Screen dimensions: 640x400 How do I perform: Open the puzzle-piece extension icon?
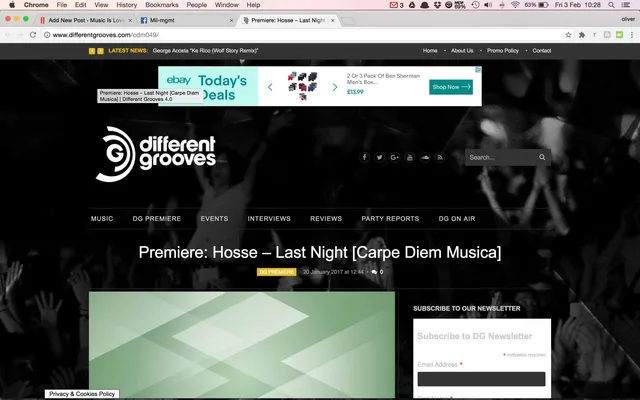(582, 35)
